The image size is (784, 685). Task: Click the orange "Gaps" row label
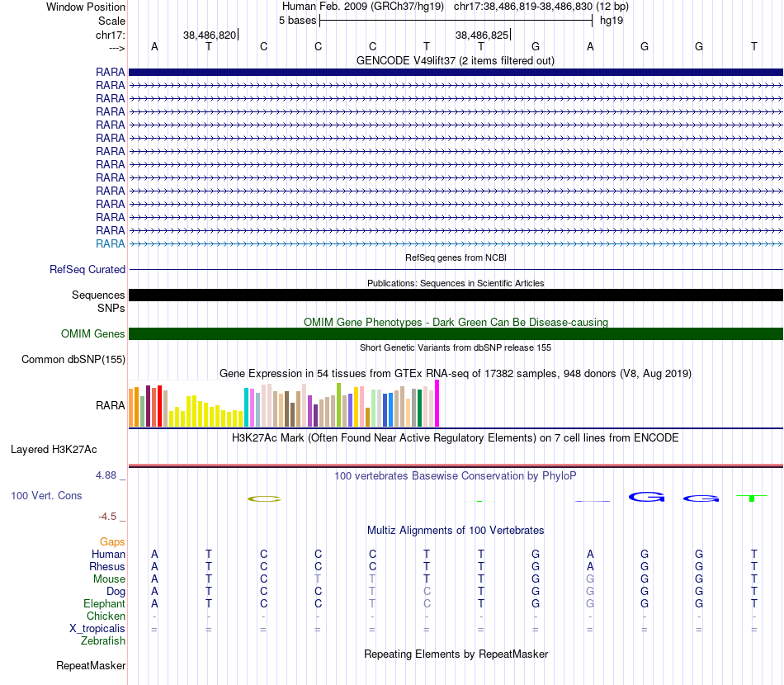[112, 541]
